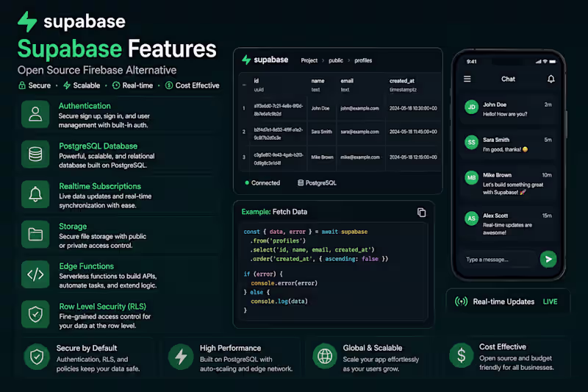This screenshot has height=392, width=588.
Task: Click the Example: Fetch Data title
Action: click(x=274, y=212)
